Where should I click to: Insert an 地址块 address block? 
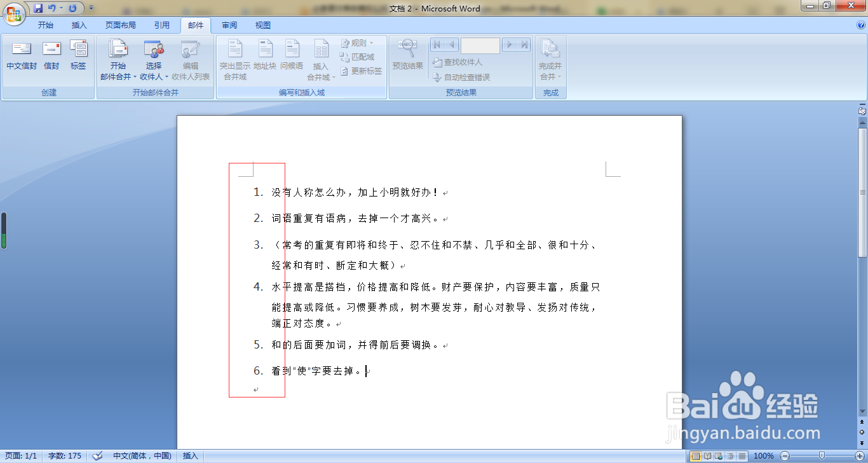click(265, 55)
